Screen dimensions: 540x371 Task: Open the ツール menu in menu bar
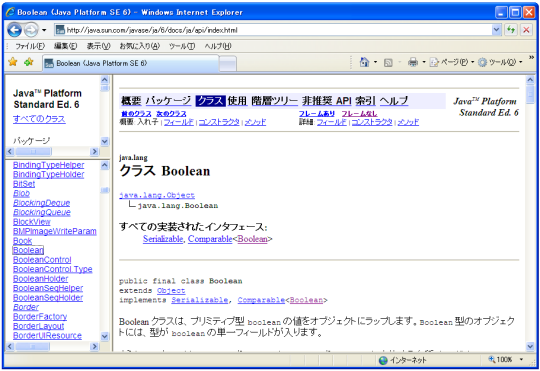click(182, 46)
